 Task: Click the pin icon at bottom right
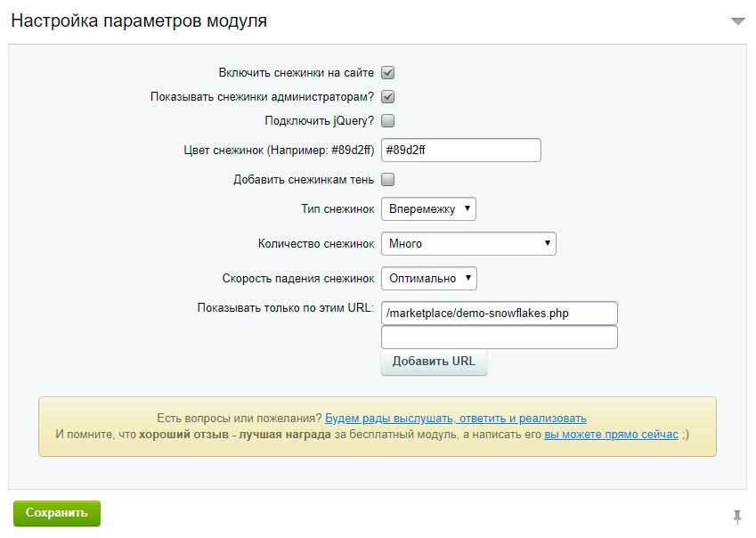point(737,517)
